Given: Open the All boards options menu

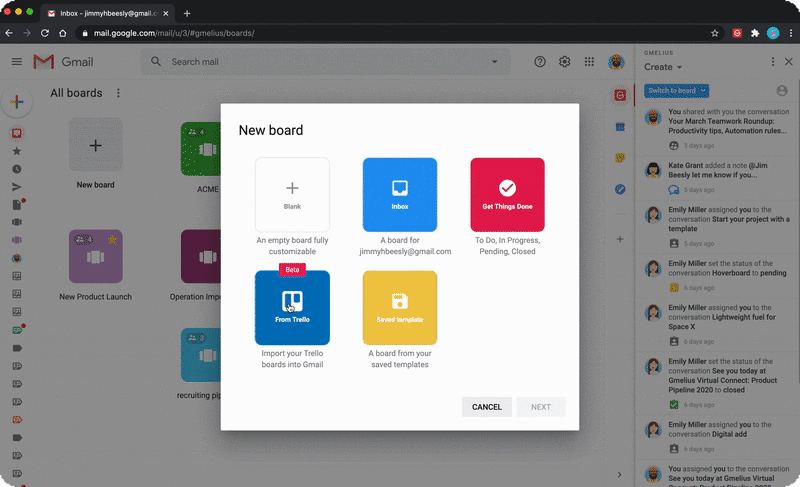Looking at the screenshot, I should (118, 93).
